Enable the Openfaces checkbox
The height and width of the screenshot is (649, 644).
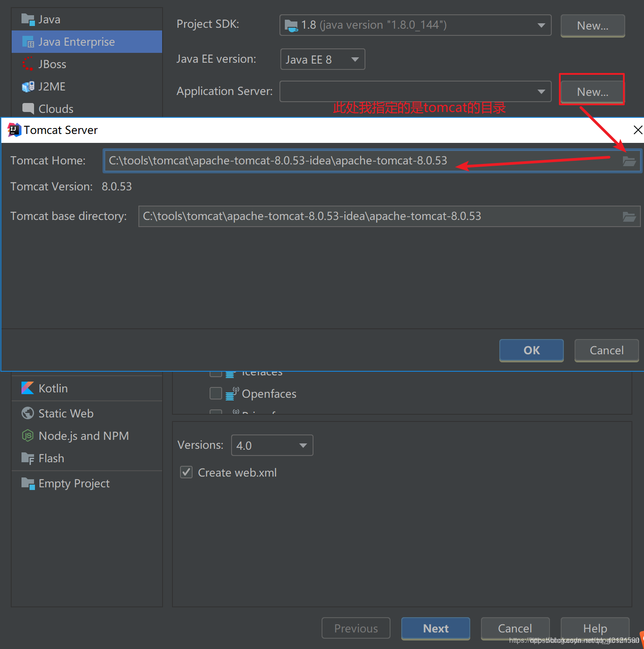click(x=216, y=393)
